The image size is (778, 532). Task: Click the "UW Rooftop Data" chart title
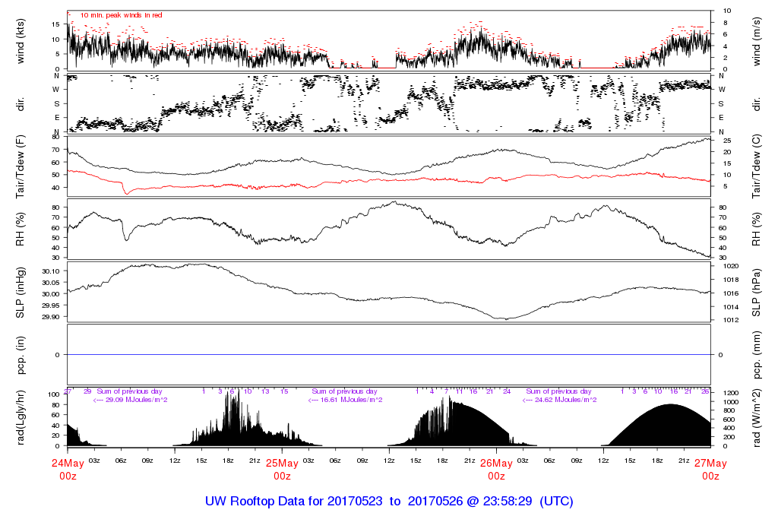389,502
